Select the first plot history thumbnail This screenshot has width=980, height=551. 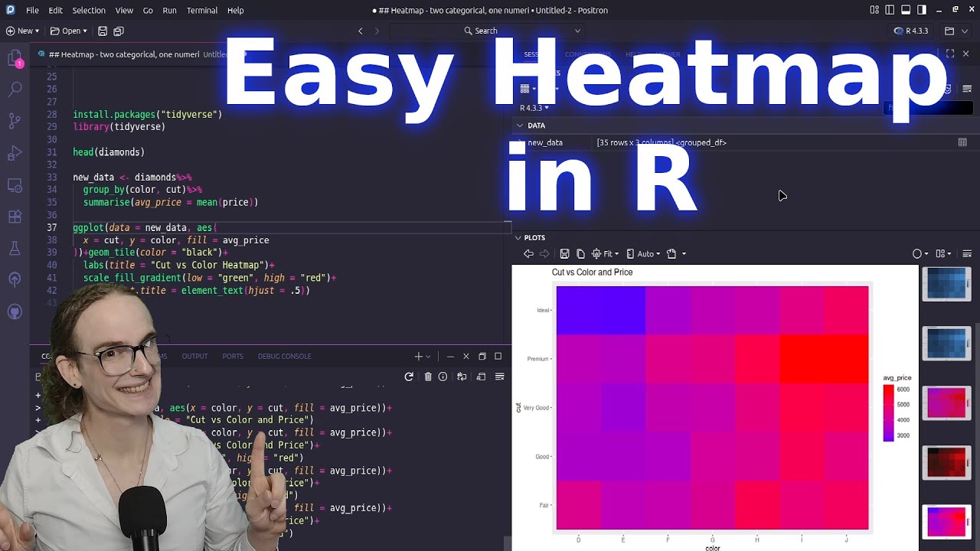[x=946, y=284]
